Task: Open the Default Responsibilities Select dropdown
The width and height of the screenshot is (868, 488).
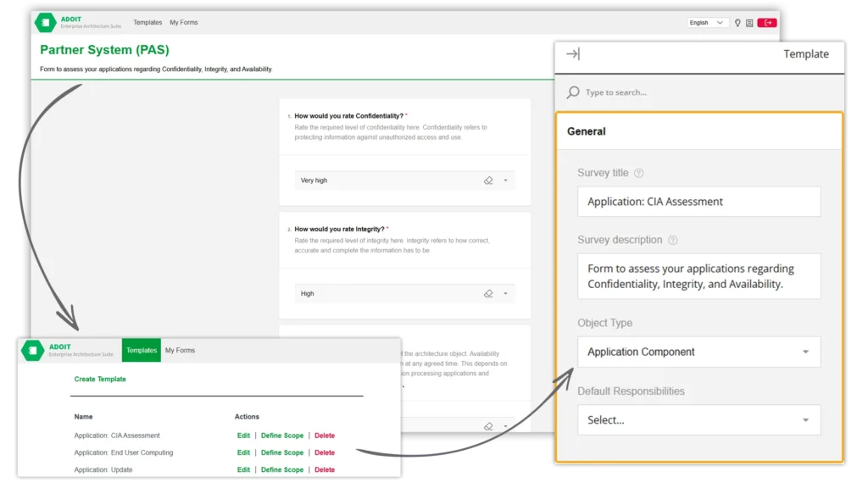Action: [699, 420]
